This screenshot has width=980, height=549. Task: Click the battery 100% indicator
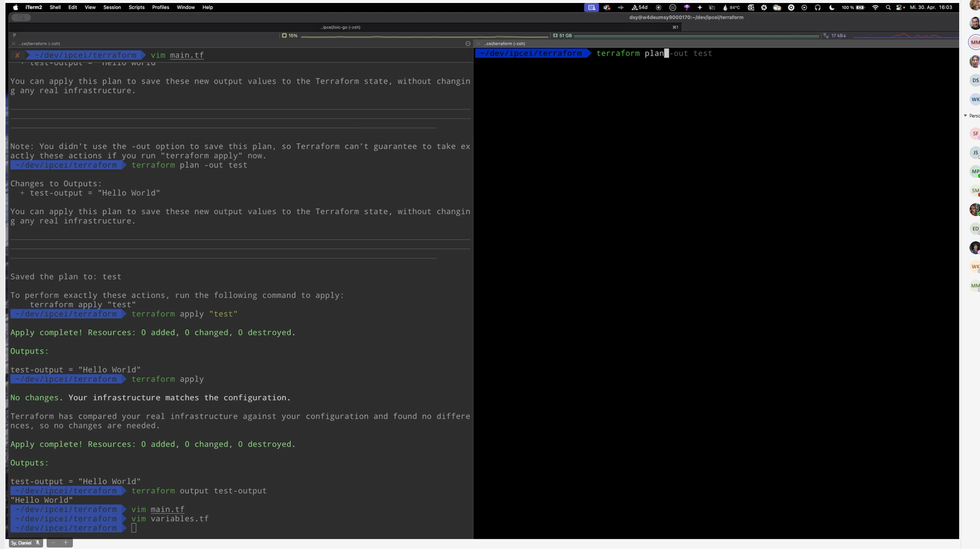(853, 7)
